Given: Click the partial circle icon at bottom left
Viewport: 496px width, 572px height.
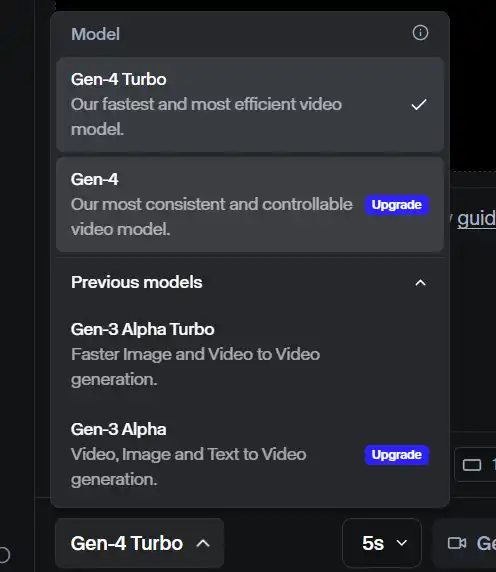Looking at the screenshot, I should click(x=4, y=555).
